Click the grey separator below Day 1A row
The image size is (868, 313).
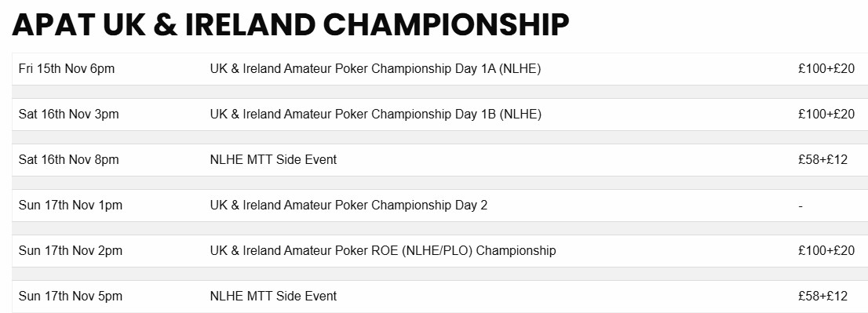pos(440,92)
